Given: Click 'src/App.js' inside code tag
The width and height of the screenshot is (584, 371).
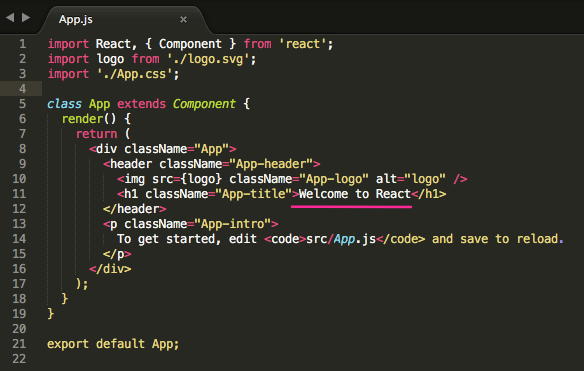Looking at the screenshot, I should (341, 239).
